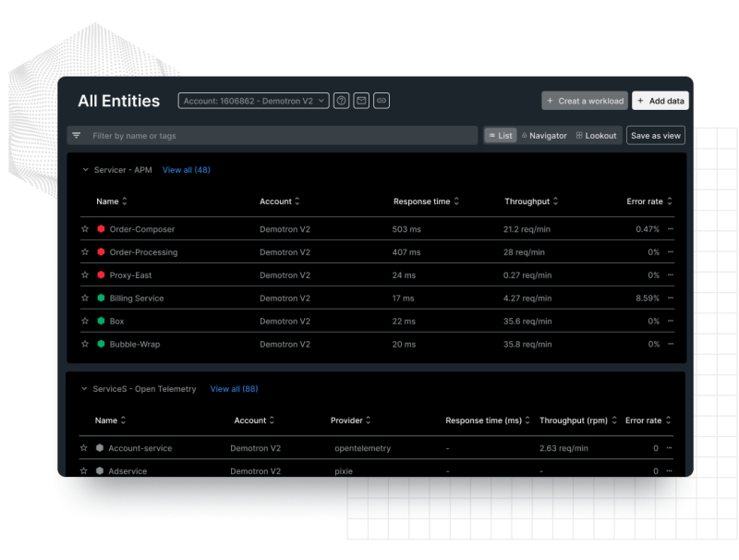
Task: Click the Lookout grid icon
Action: pos(580,135)
